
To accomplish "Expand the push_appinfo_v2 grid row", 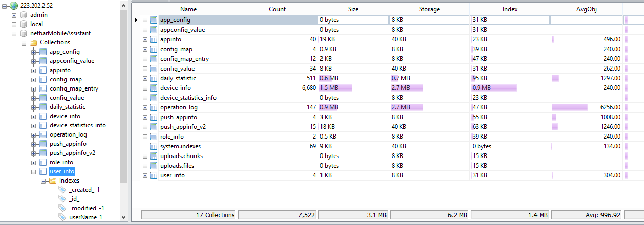I will [145, 127].
